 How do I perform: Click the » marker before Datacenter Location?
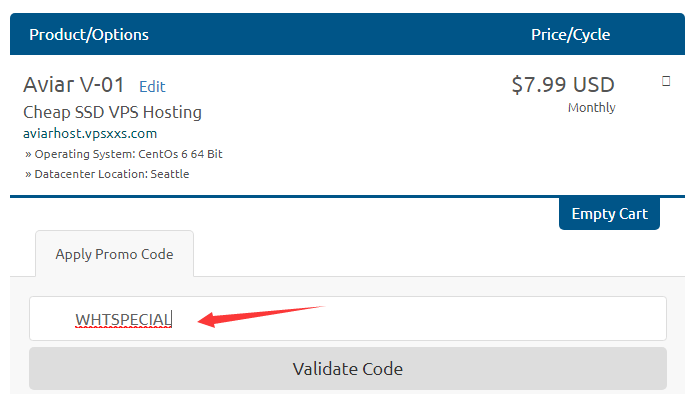pos(28,174)
